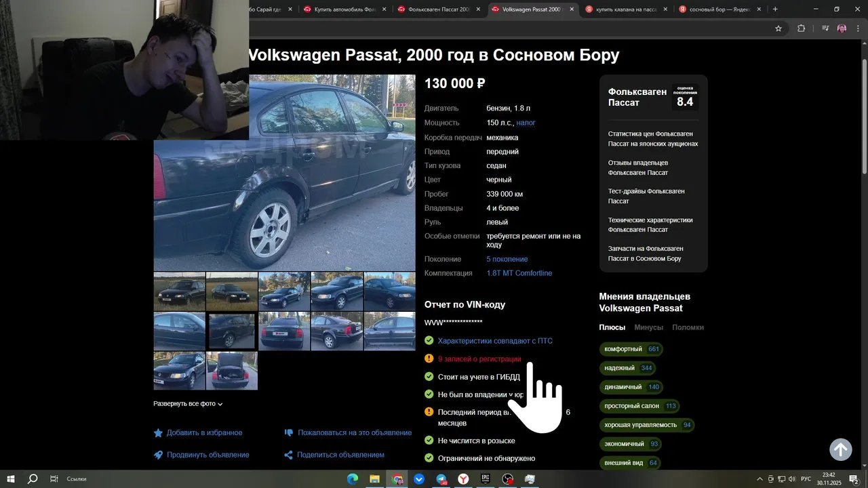
Task: Open the 5 поколение link
Action: click(507, 259)
